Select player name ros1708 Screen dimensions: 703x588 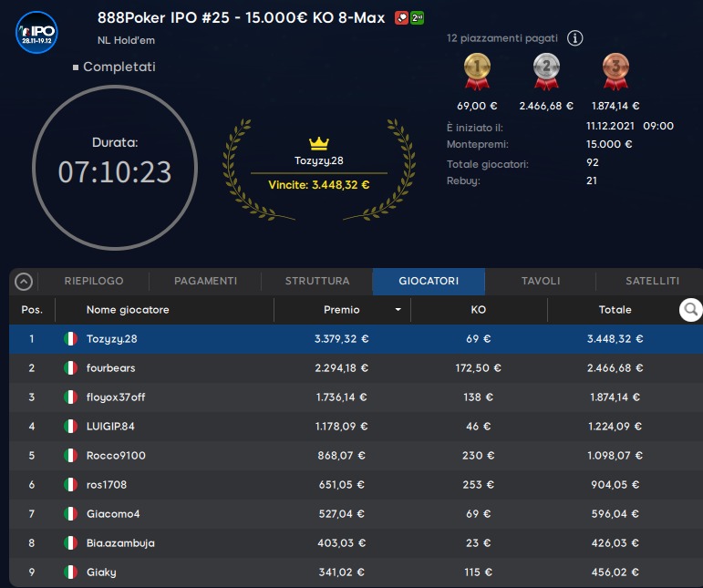[107, 484]
